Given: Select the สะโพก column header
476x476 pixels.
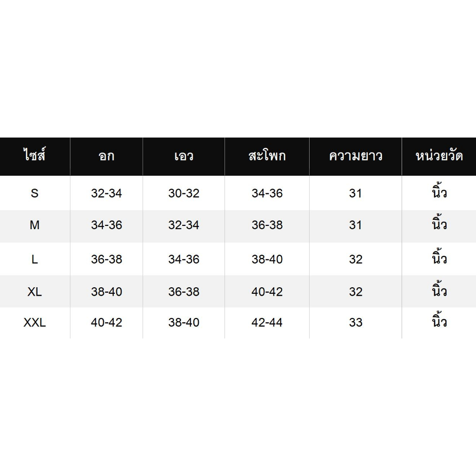Looking at the screenshot, I should tap(267, 155).
